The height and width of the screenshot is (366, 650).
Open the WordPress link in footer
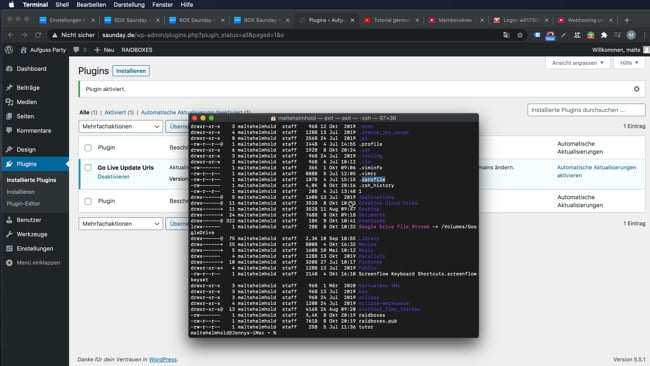(x=162, y=359)
